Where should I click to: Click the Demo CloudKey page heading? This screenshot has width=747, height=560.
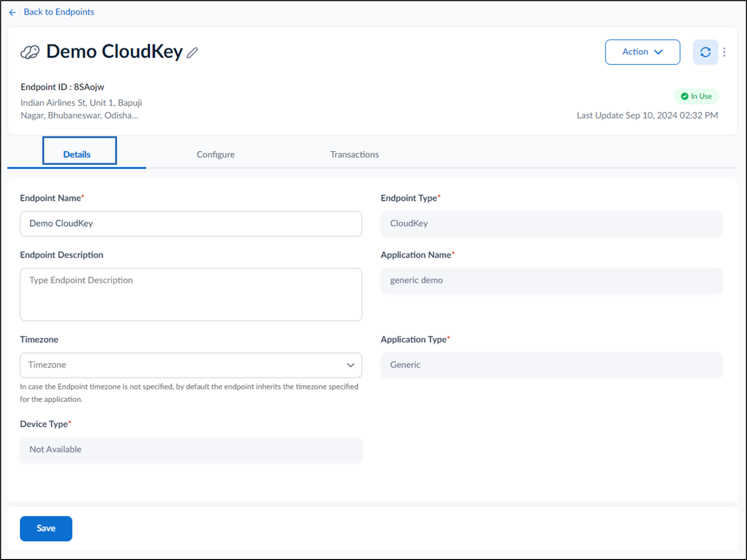click(x=115, y=52)
